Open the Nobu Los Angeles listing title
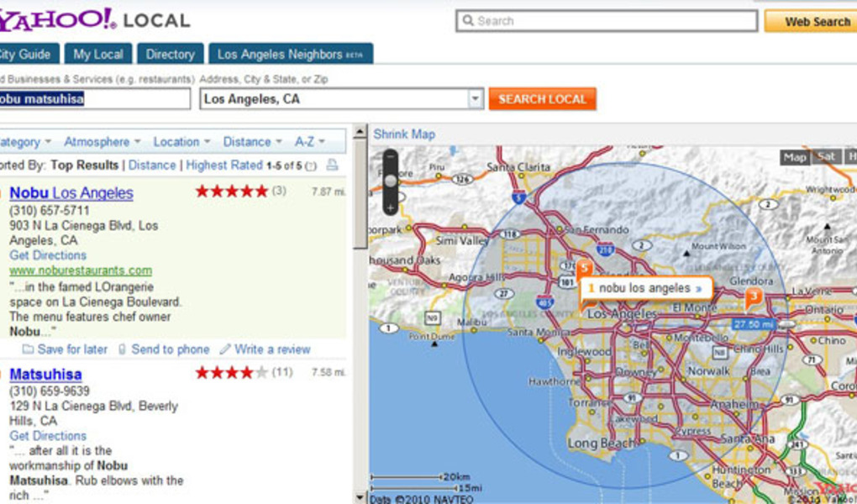857x504 pixels. click(71, 192)
